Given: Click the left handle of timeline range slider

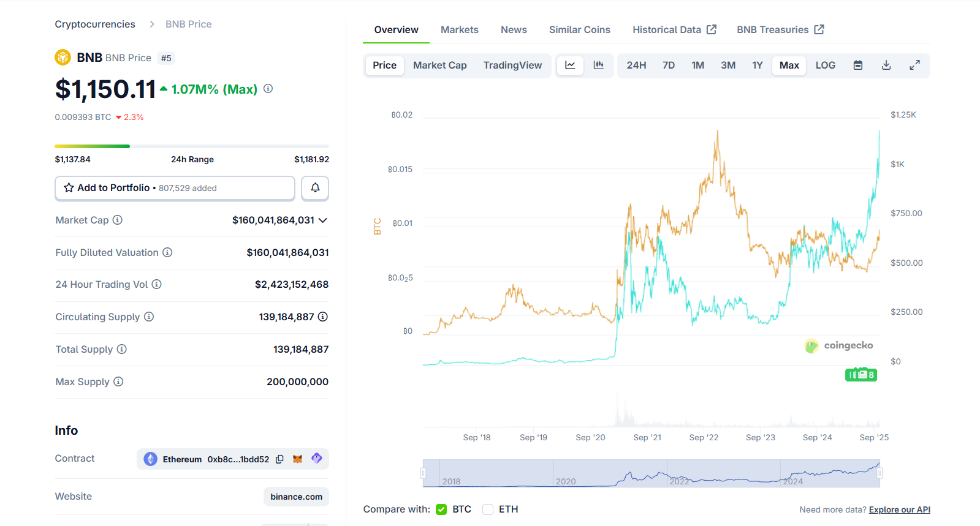Looking at the screenshot, I should pos(423,473).
